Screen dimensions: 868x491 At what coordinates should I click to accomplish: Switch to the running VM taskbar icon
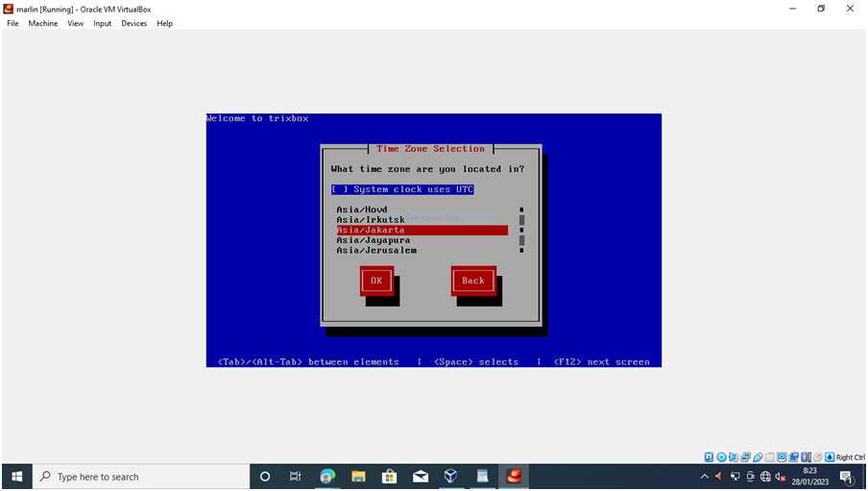[x=514, y=477]
